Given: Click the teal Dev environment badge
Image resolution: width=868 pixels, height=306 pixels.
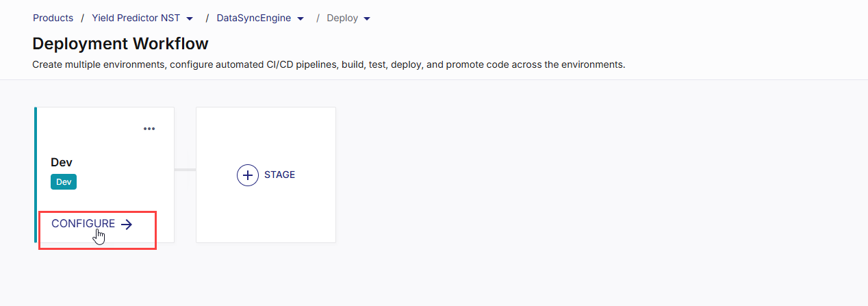Looking at the screenshot, I should click(x=64, y=182).
